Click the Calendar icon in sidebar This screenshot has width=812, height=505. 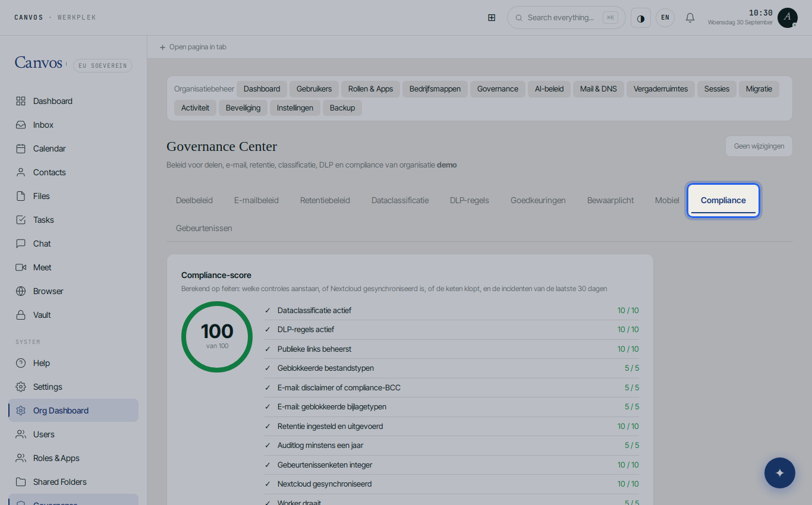[21, 149]
